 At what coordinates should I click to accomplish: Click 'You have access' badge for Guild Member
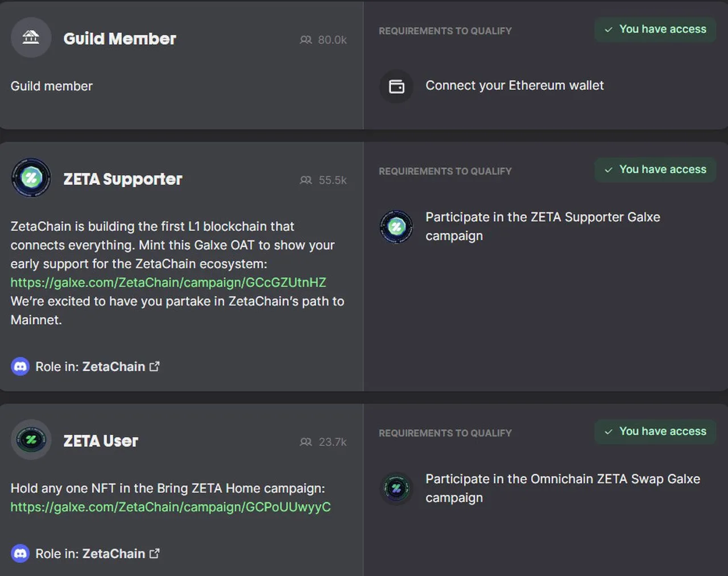coord(655,29)
